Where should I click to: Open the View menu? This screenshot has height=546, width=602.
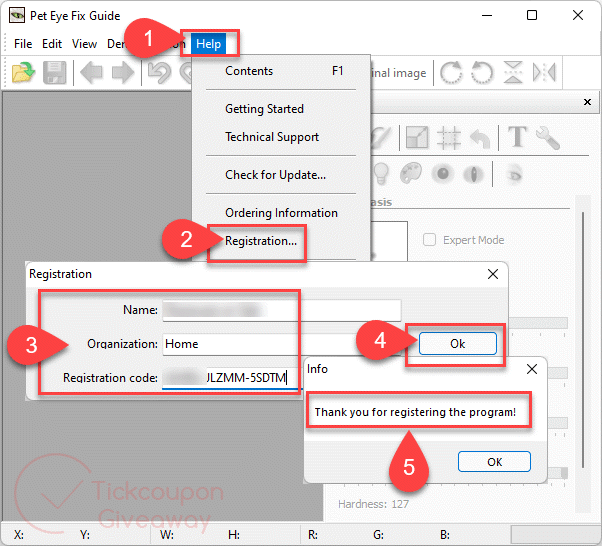coord(84,44)
